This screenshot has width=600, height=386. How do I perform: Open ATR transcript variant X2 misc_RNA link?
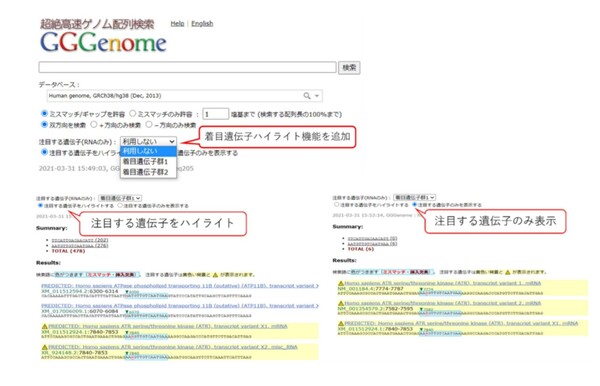pos(173,347)
